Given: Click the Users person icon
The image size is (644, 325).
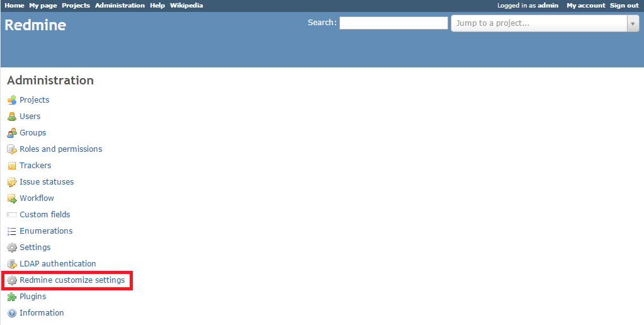Looking at the screenshot, I should pos(12,117).
